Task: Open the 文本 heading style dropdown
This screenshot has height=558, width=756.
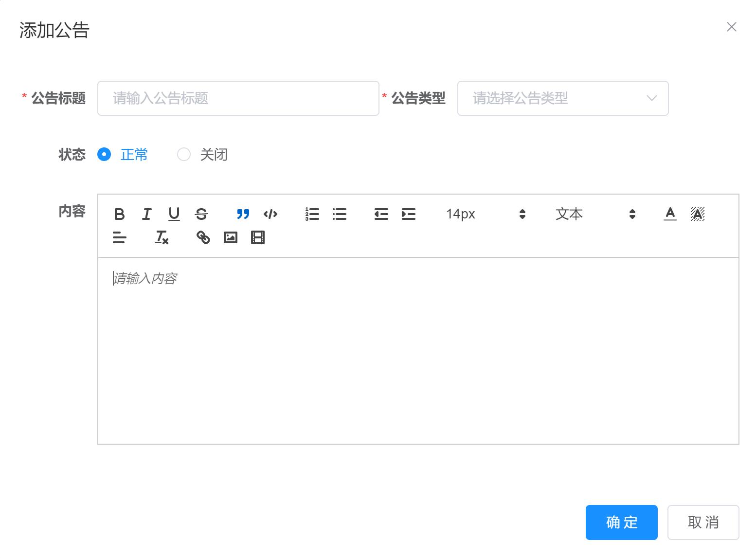Action: pos(595,214)
